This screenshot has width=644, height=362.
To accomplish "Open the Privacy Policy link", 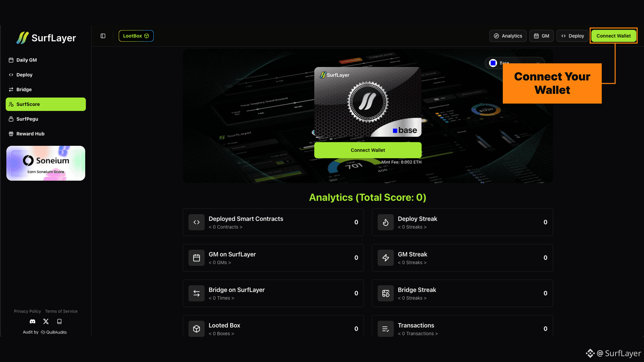I will tap(28, 311).
